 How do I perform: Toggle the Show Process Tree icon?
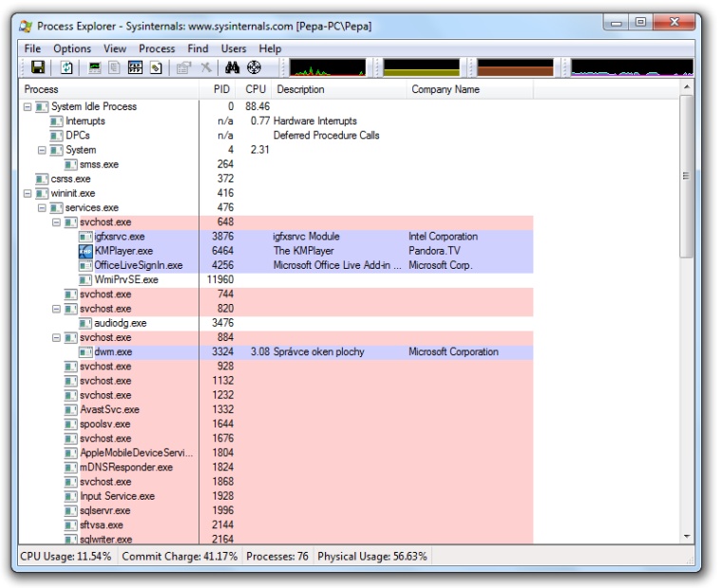tap(114, 67)
